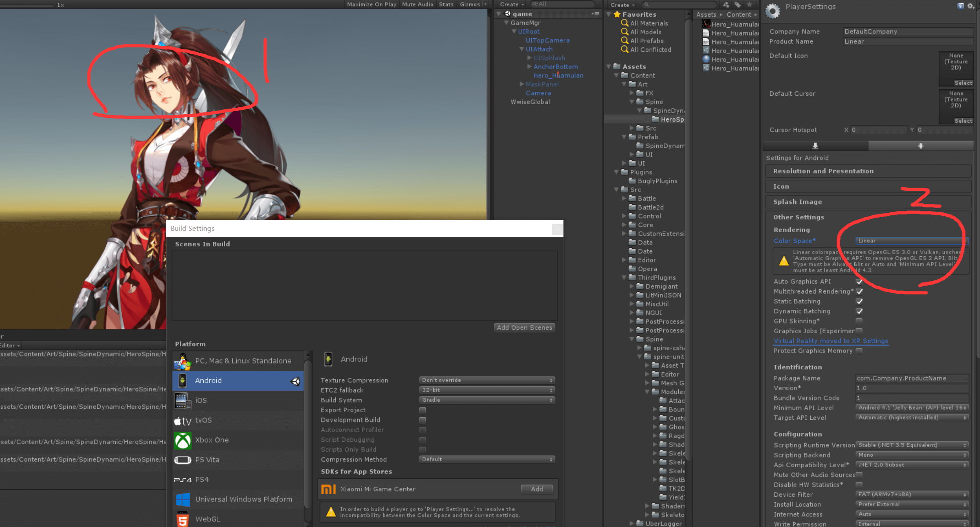
Task: Click the All Prefabs search icon
Action: click(x=625, y=41)
